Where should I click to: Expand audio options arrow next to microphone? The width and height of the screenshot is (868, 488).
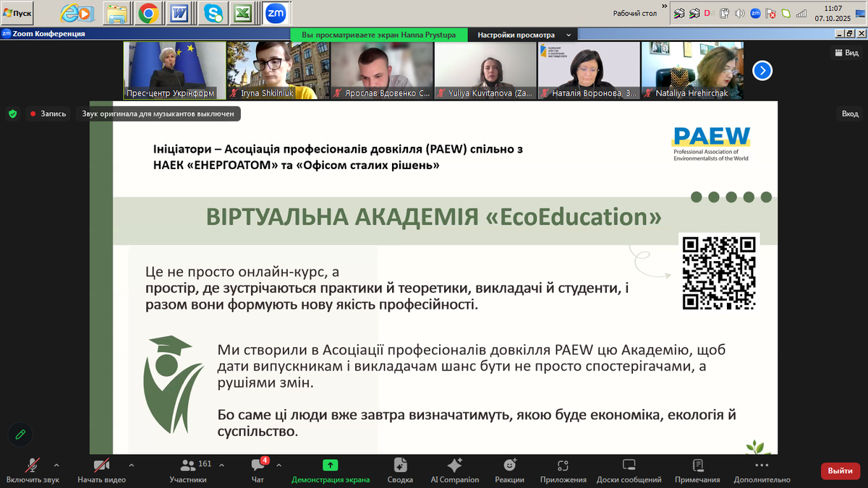click(56, 465)
